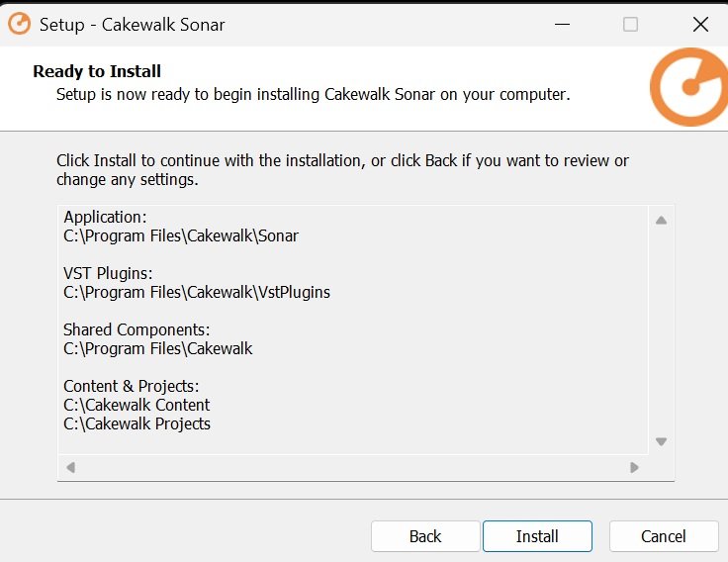Click the Cakewalk icon in title bar
Screen dimensions: 728x562
point(19,24)
